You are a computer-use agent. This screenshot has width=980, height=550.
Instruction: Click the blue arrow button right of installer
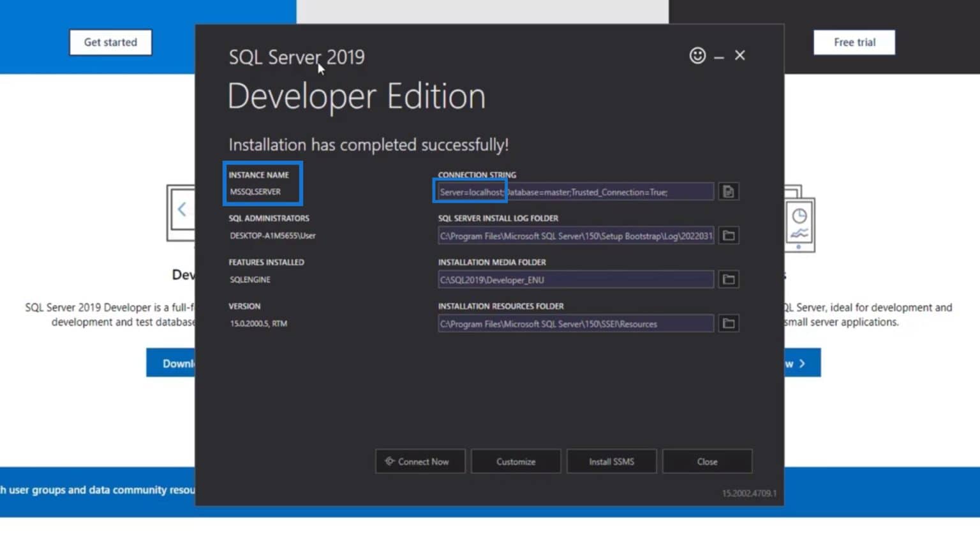(803, 363)
